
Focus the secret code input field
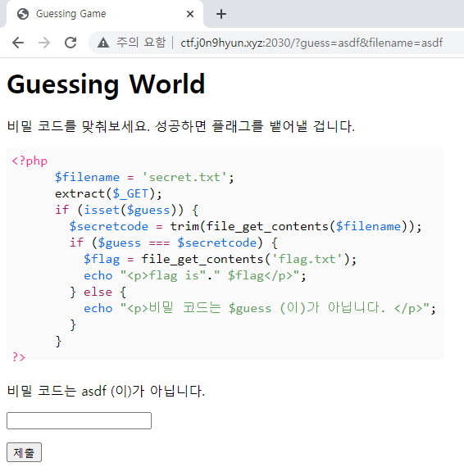[x=79, y=420]
